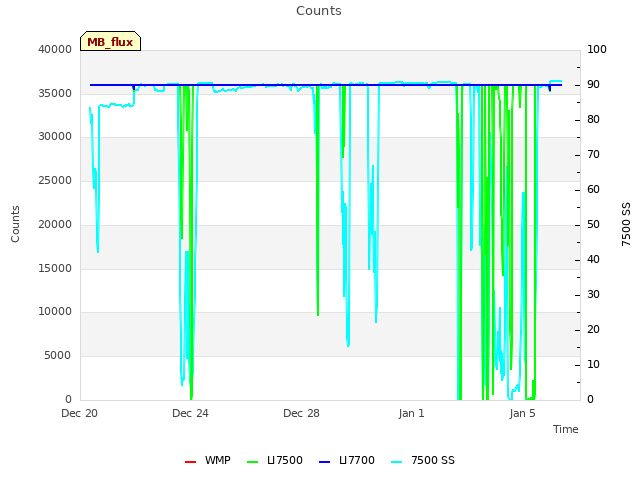The image size is (640, 480).
Task: Click the left Counts axis title
Action: point(15,224)
